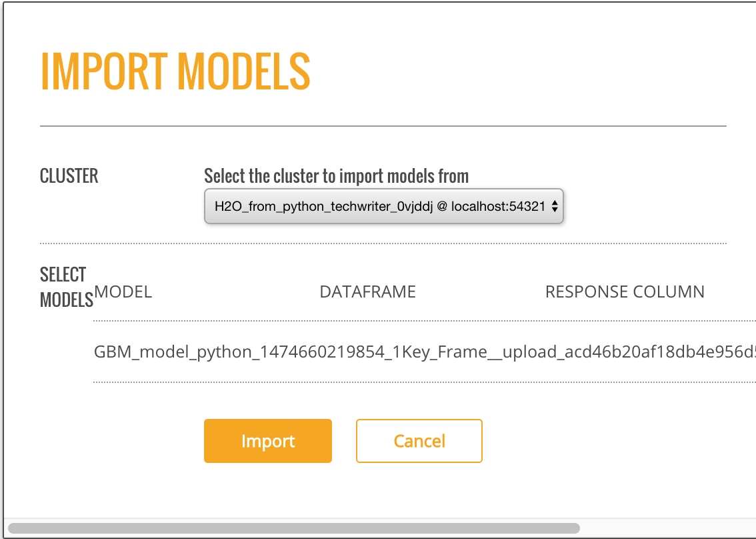Click the MODEL column header
Screen dimensions: 756x539
pyautogui.click(x=123, y=292)
